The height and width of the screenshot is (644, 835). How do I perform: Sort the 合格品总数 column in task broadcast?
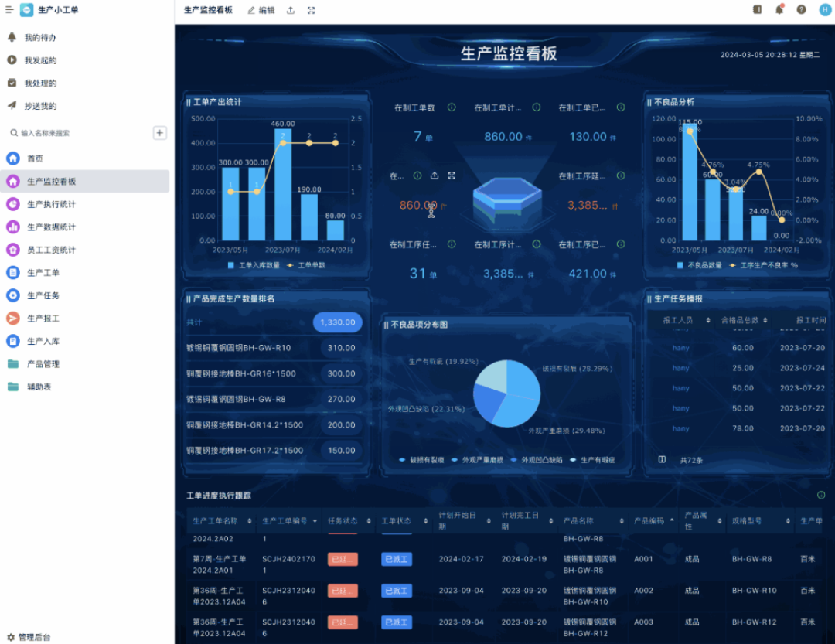[x=765, y=319]
